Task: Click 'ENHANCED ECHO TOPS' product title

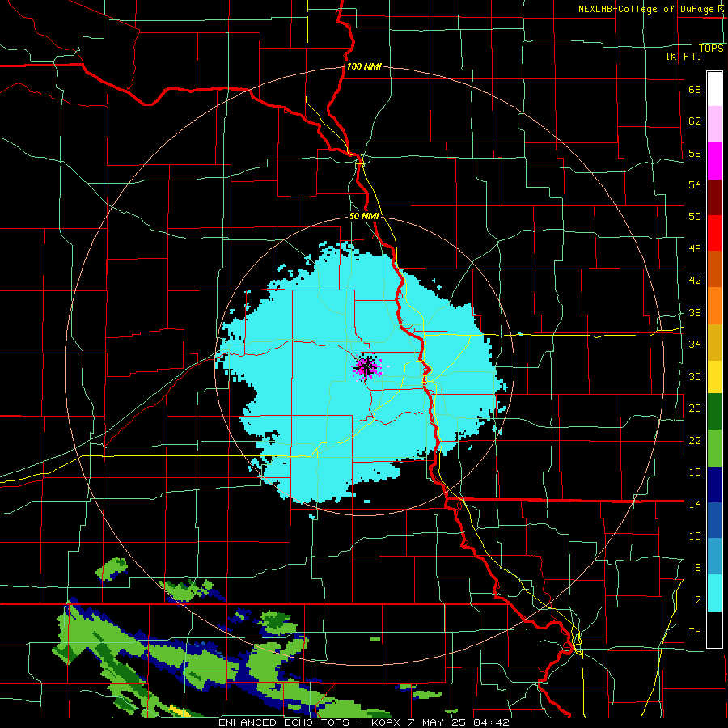Action: 284,722
